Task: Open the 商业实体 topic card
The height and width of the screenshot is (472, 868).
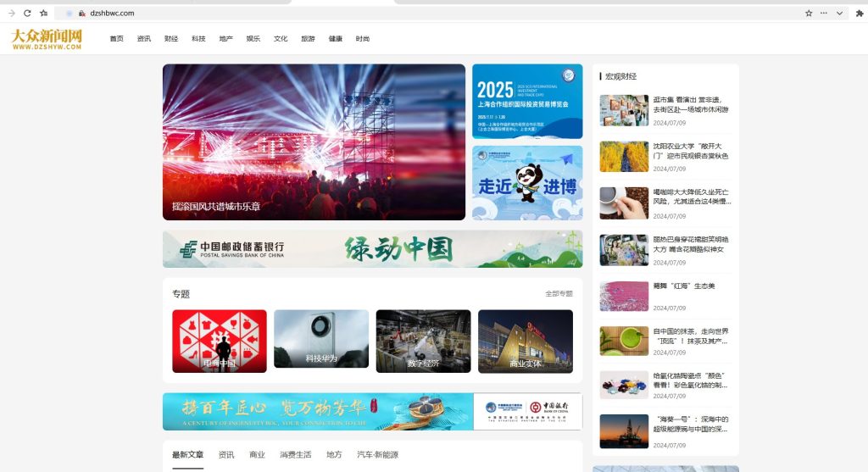Action: (x=526, y=341)
